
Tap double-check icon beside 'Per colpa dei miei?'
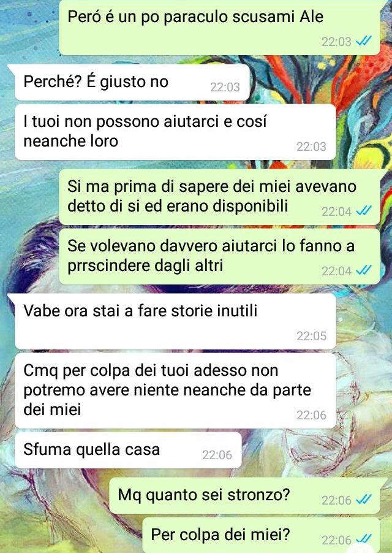pos(363,540)
